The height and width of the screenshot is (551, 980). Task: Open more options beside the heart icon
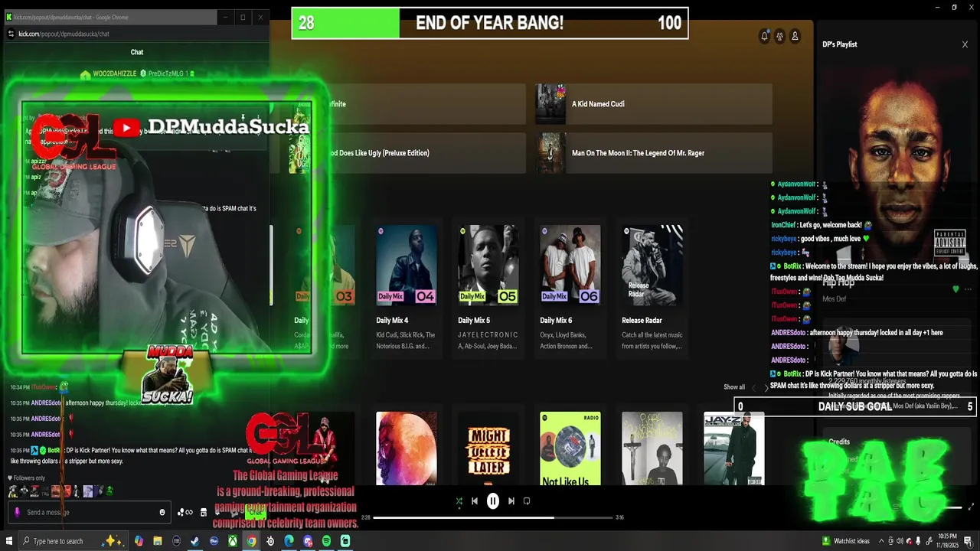[x=969, y=289]
